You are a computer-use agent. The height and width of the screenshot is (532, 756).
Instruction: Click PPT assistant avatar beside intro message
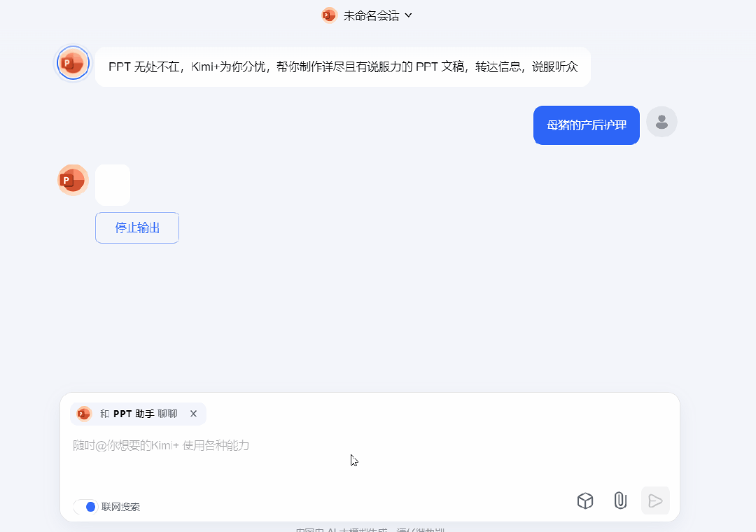pos(73,63)
